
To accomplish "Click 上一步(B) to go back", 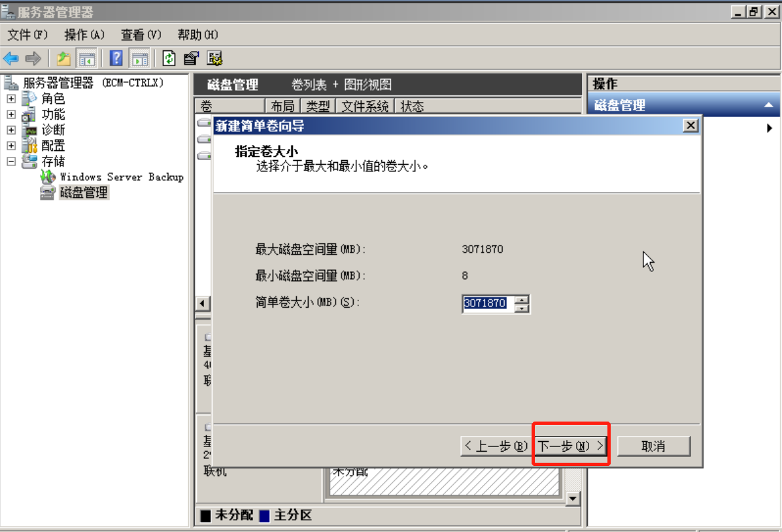I will pyautogui.click(x=496, y=446).
